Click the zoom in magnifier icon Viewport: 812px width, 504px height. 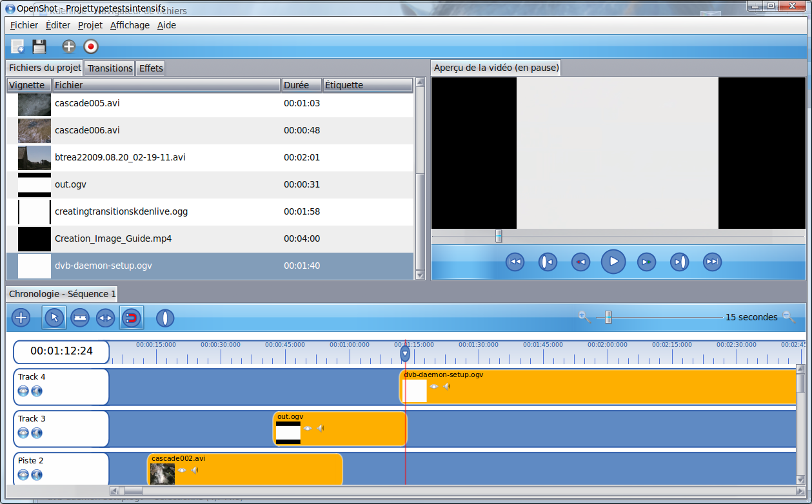[584, 316]
